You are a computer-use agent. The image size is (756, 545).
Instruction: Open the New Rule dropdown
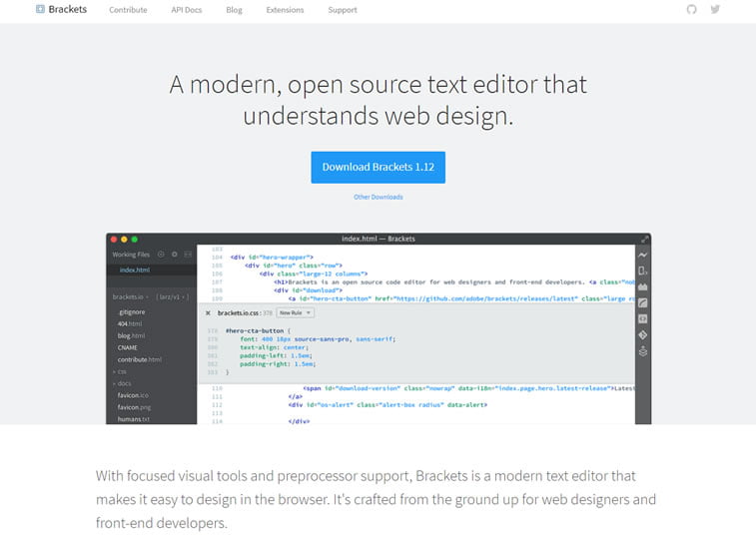[295, 313]
